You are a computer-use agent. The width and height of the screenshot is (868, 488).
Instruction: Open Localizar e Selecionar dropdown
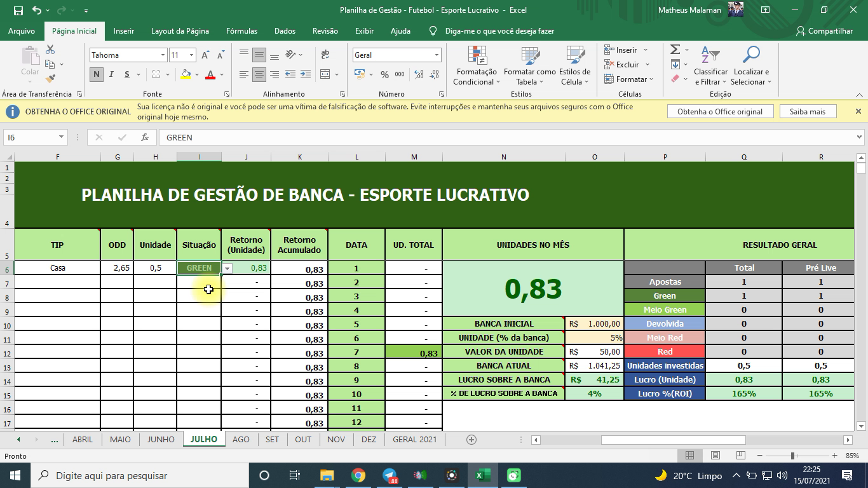751,65
